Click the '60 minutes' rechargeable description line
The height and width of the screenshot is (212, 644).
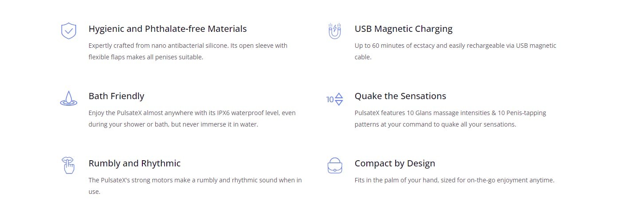(456, 46)
